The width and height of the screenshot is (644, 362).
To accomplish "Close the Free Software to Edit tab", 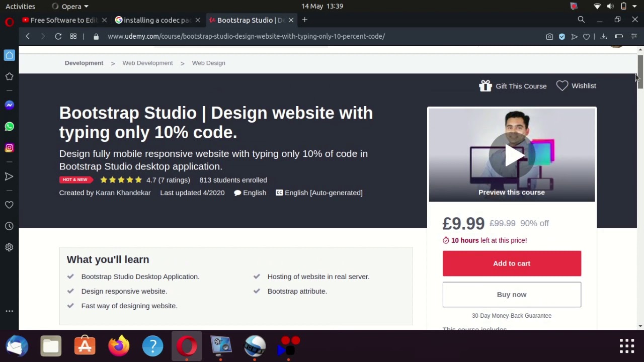I will click(104, 20).
